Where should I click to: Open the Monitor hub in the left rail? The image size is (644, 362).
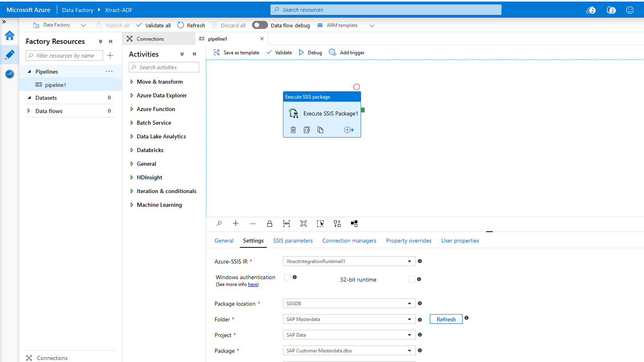click(10, 74)
